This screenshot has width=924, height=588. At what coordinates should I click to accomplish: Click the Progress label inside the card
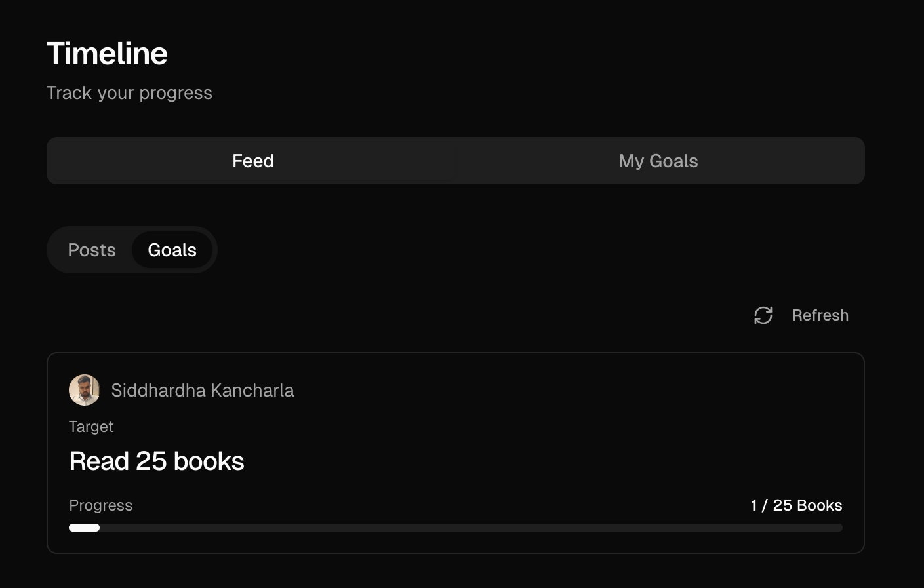tap(100, 505)
